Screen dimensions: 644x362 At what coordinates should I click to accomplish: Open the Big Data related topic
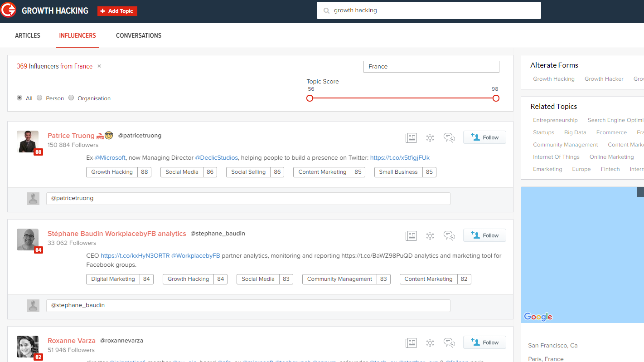(575, 132)
